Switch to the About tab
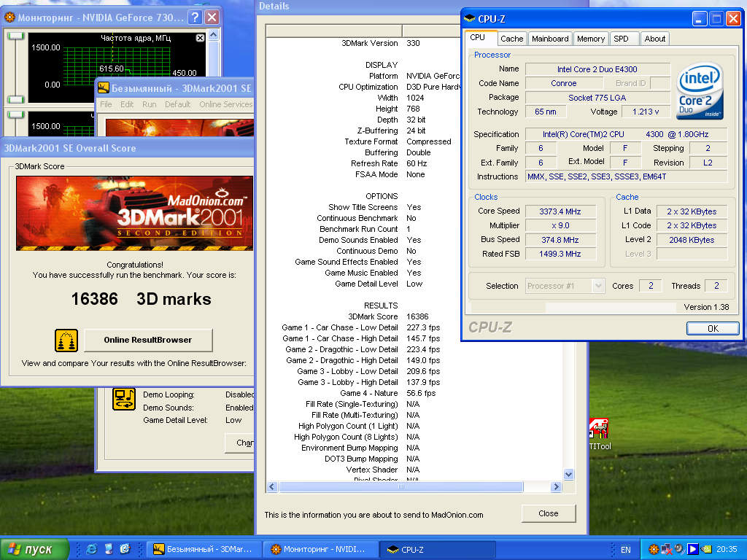The image size is (747, 560). click(654, 39)
